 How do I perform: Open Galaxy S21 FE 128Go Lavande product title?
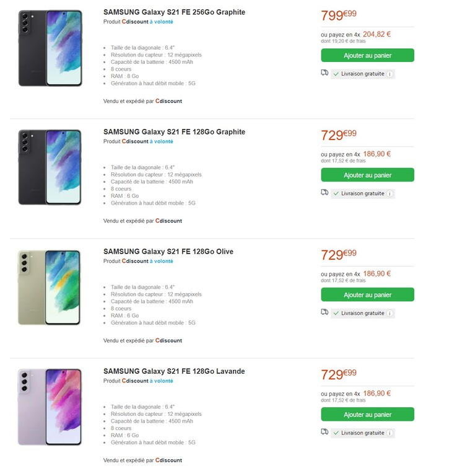coord(173,371)
